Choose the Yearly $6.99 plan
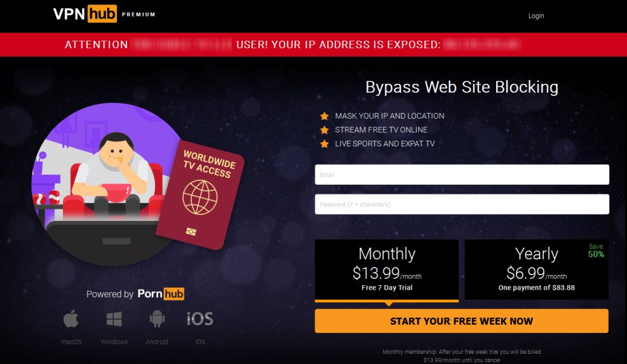 click(x=536, y=269)
